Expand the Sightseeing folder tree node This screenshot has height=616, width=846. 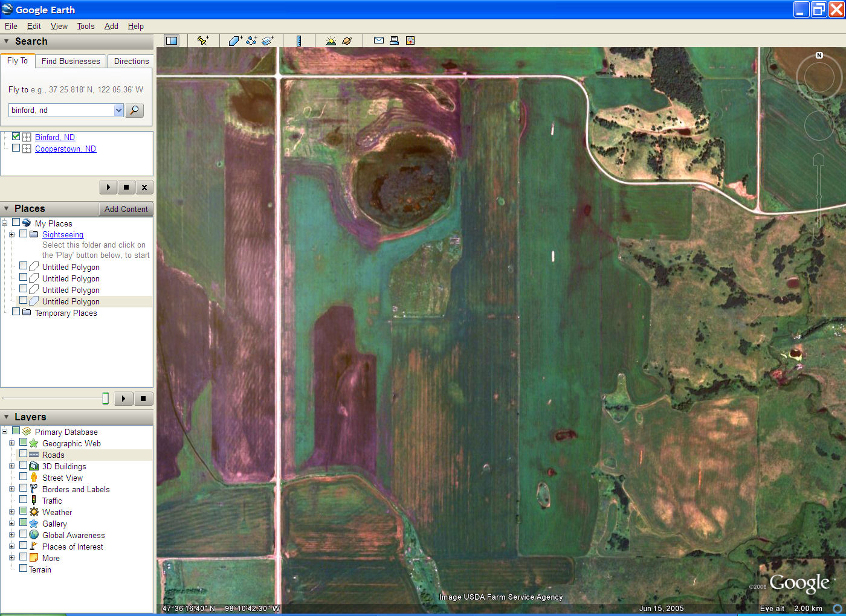click(x=11, y=234)
